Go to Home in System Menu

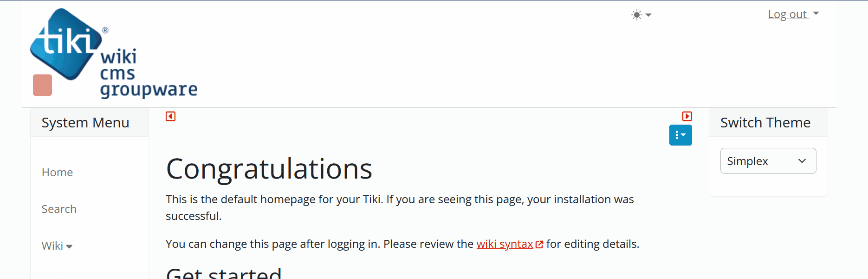(x=57, y=173)
